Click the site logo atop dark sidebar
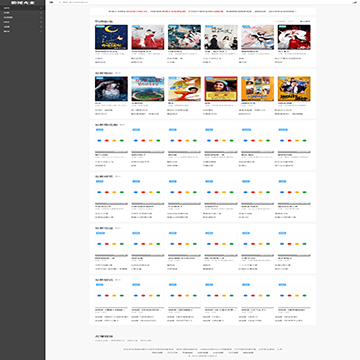The height and width of the screenshot is (360, 360). click(22, 2)
